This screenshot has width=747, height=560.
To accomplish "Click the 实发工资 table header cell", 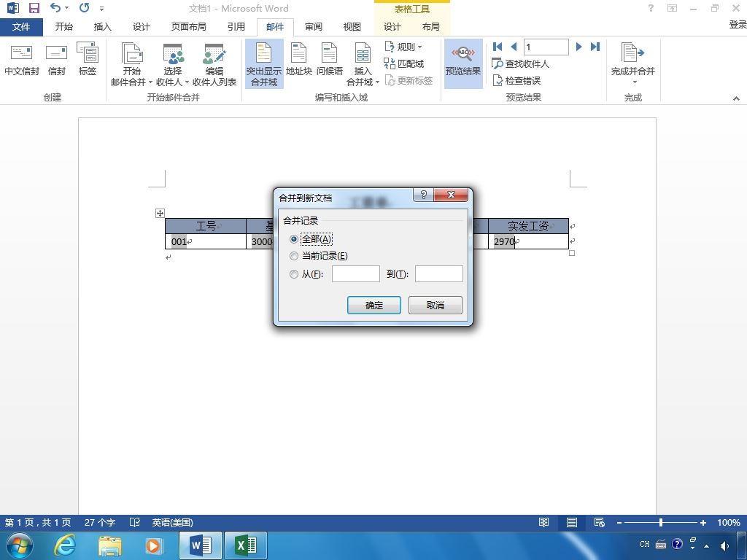I will click(x=528, y=226).
